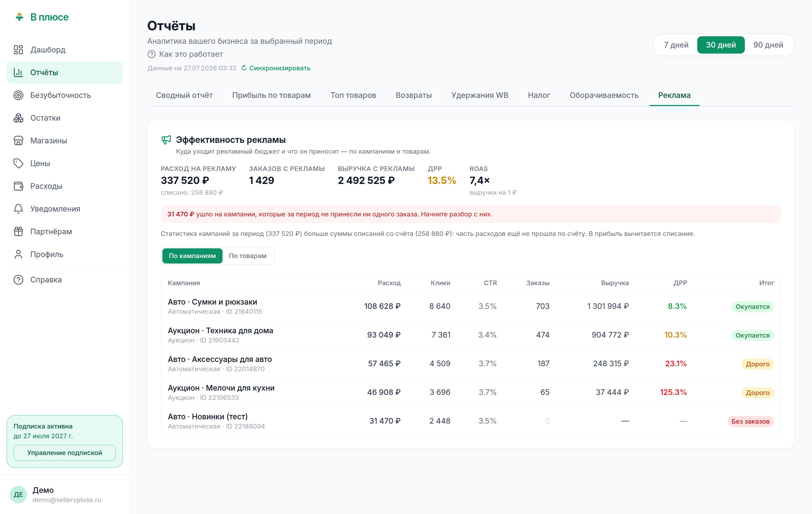Click the Партнёрам gift icon
The height and width of the screenshot is (514, 812).
pos(18,232)
